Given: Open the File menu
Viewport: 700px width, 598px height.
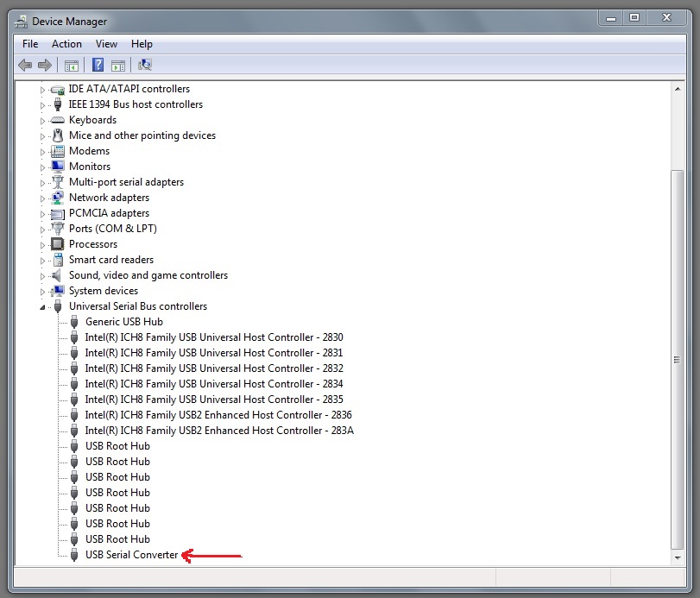Looking at the screenshot, I should (30, 44).
